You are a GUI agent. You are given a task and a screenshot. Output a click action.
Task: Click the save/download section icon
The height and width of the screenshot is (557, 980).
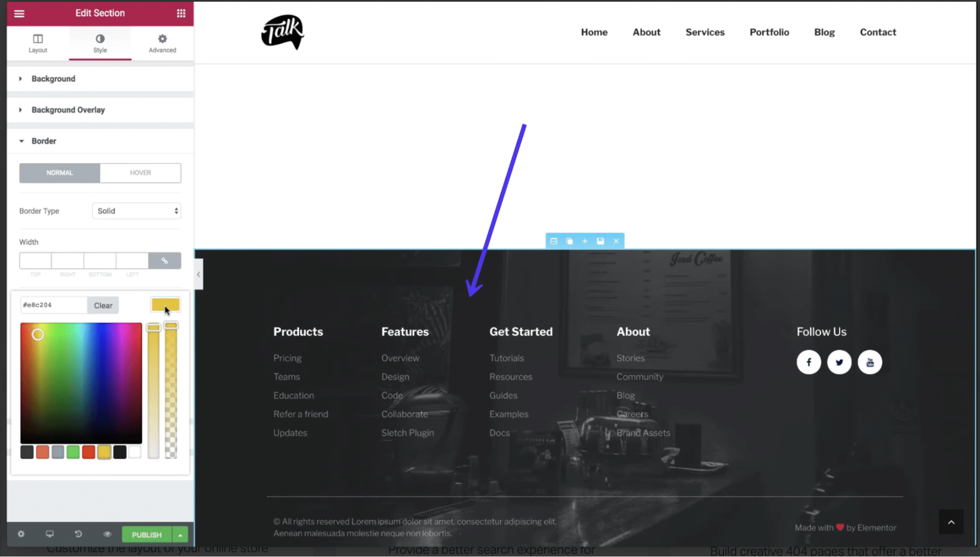(601, 241)
